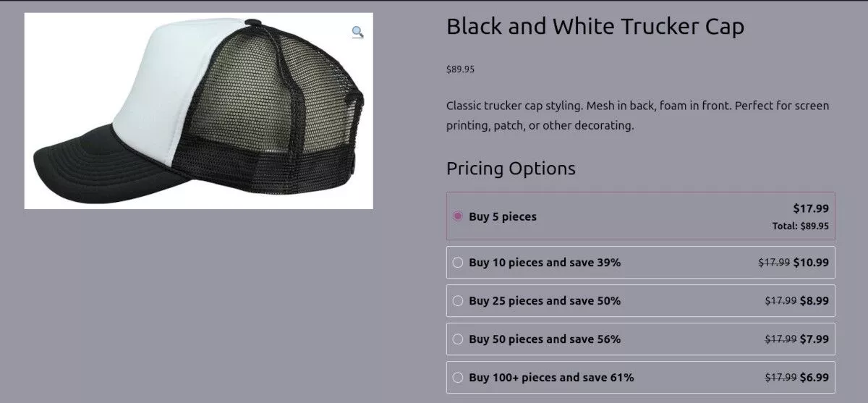This screenshot has width=868, height=403.
Task: Click the Pricing Options heading
Action: (x=511, y=169)
